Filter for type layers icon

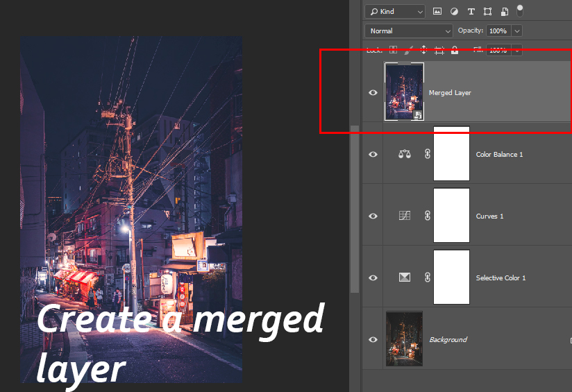471,11
